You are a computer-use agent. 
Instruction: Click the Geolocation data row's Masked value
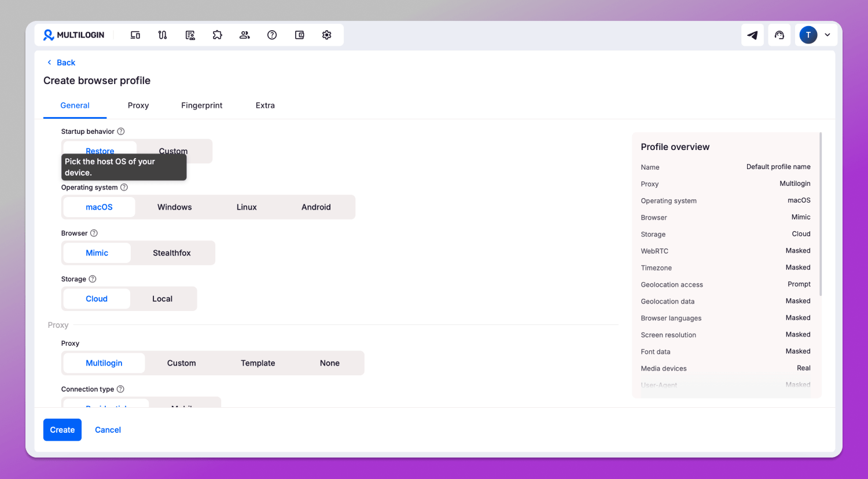click(x=798, y=301)
